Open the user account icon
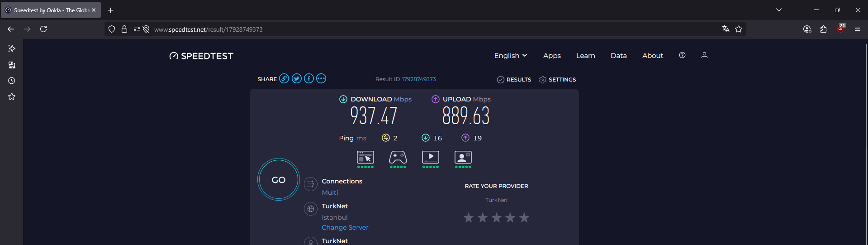The height and width of the screenshot is (245, 868). (704, 55)
